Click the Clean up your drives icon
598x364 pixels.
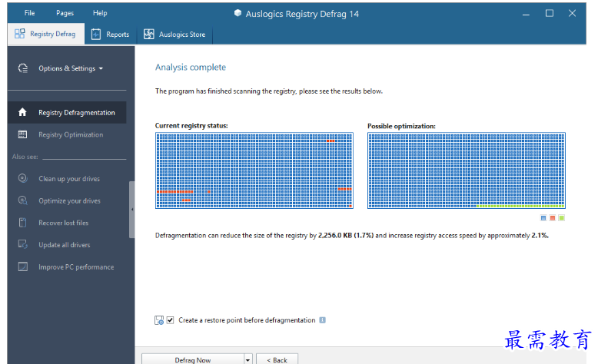23,178
